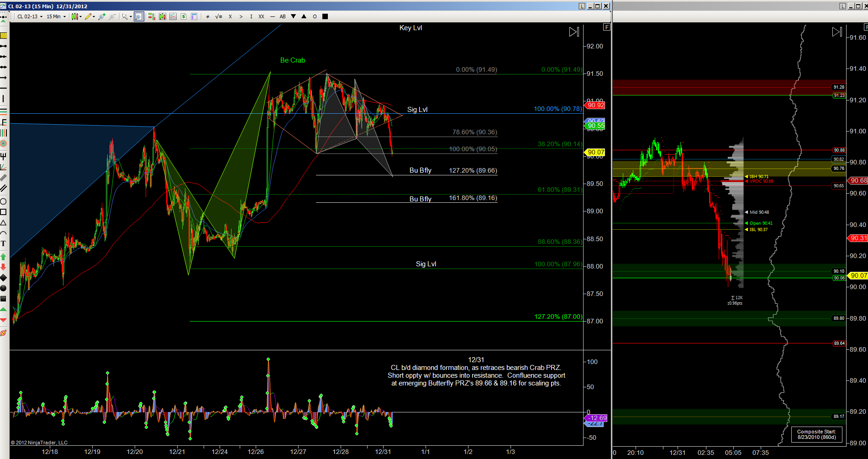Activate the text annotation tool
Viewport: 868px width, 459px height.
click(3, 243)
